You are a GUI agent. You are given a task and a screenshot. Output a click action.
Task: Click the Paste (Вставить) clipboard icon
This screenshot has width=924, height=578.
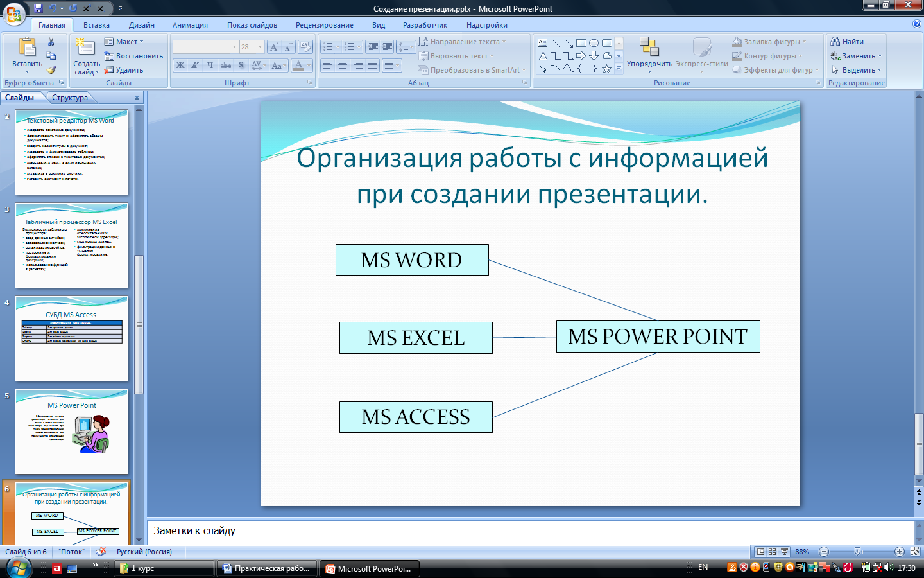pos(27,47)
